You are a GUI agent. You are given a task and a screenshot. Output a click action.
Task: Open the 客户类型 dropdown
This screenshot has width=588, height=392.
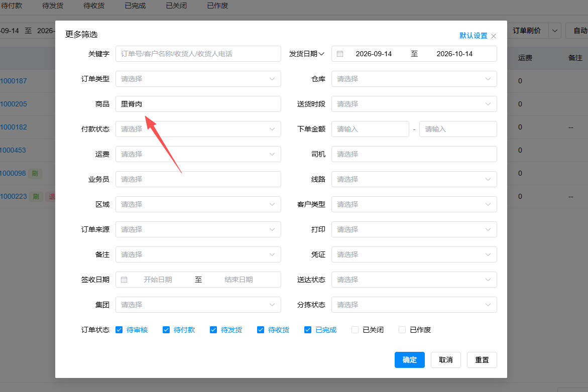pyautogui.click(x=414, y=205)
